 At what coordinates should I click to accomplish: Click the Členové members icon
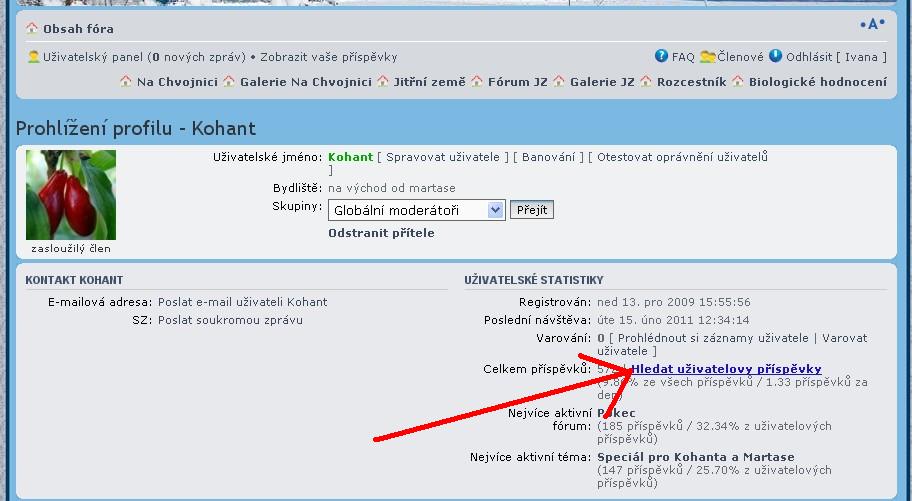point(707,57)
